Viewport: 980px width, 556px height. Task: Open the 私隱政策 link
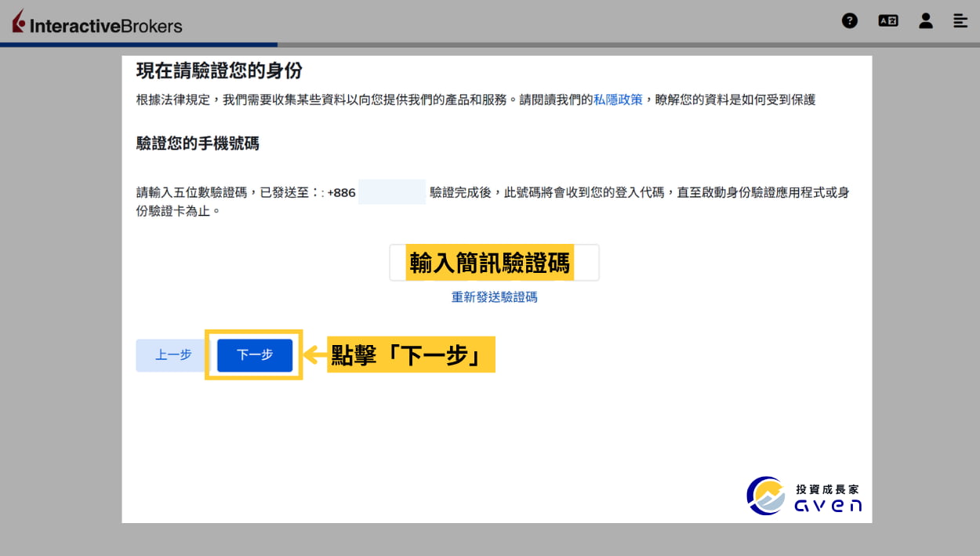[618, 100]
